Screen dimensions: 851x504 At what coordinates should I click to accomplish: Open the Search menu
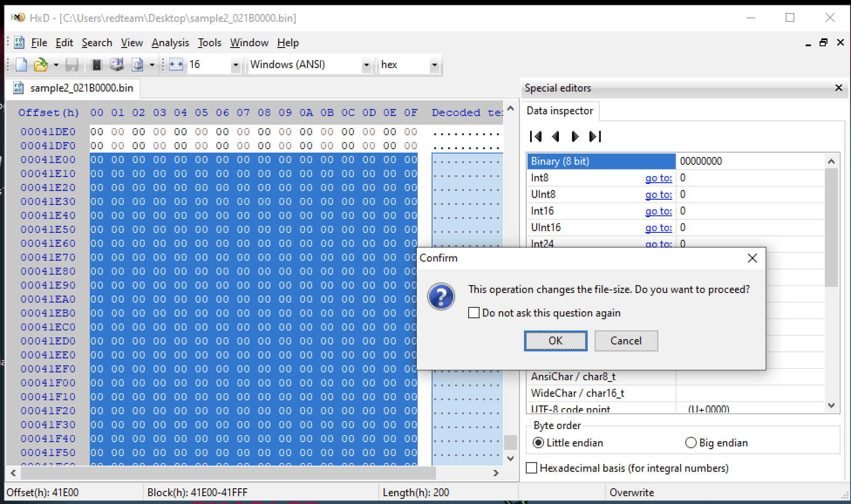click(97, 43)
